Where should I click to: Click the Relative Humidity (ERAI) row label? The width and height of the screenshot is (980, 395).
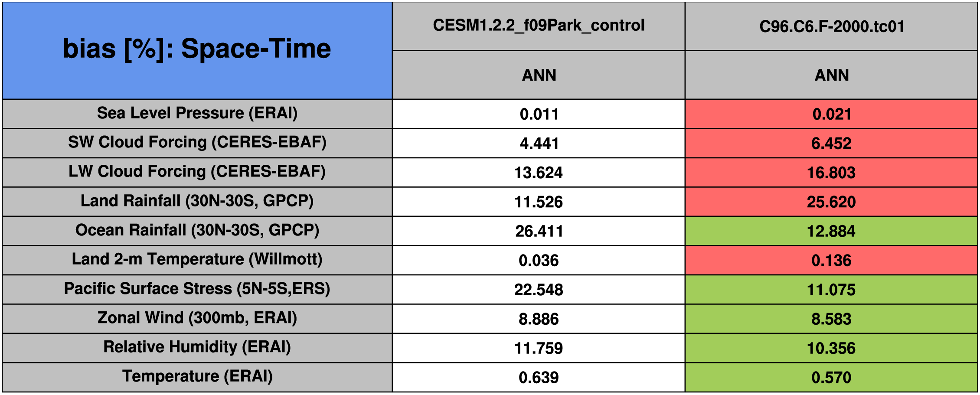(x=197, y=347)
